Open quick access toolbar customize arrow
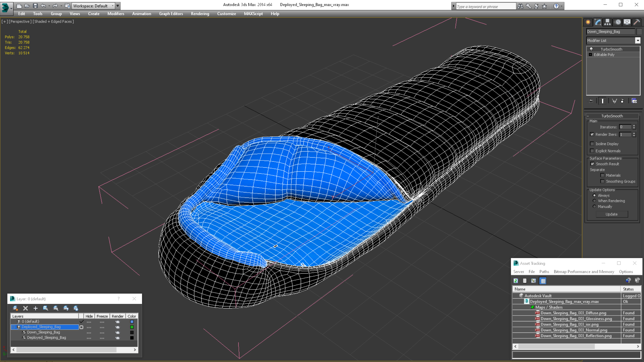The image size is (644, 362). tap(118, 6)
